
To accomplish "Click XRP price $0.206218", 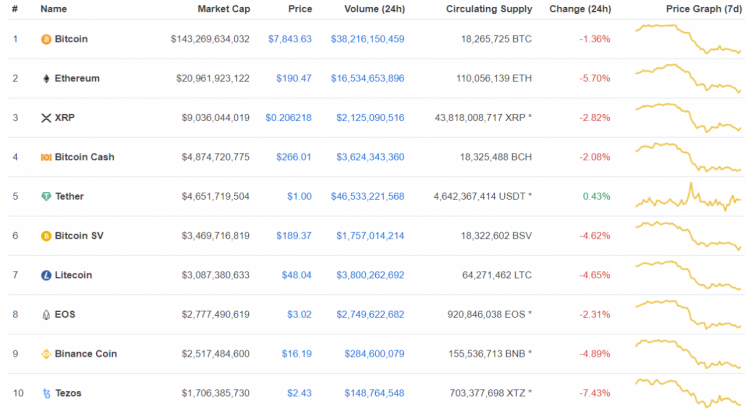I will tap(288, 118).
